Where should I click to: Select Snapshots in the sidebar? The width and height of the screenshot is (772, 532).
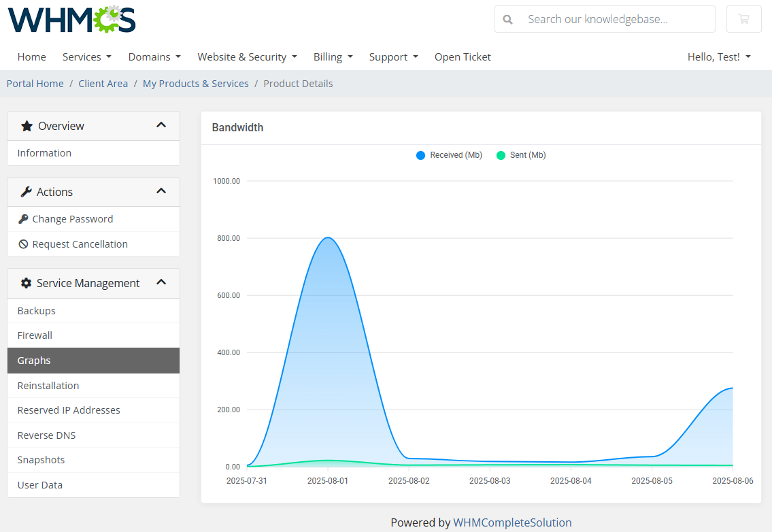point(41,459)
